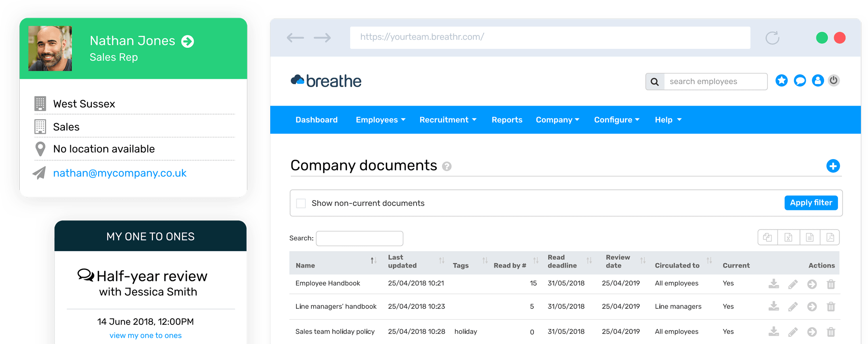Image resolution: width=868 pixels, height=344 pixels.
Task: Delete the Sales team holiday policy
Action: click(831, 332)
